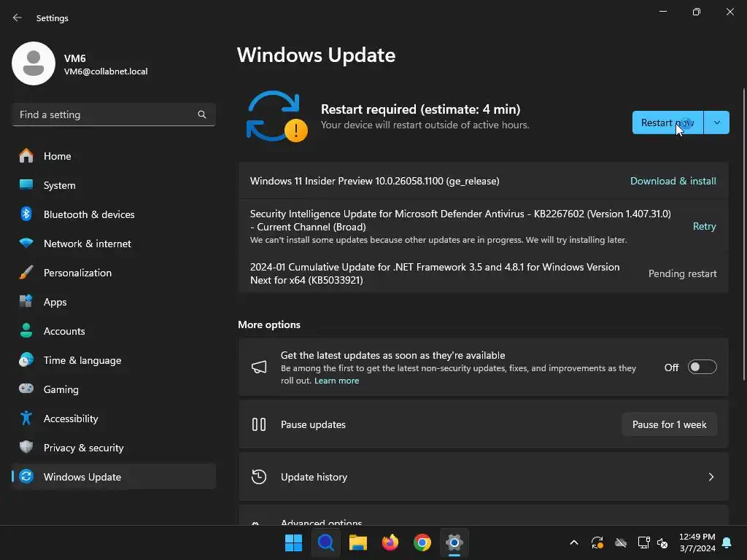Click the VM6 user avatar picture
This screenshot has height=560, width=747.
(x=34, y=63)
